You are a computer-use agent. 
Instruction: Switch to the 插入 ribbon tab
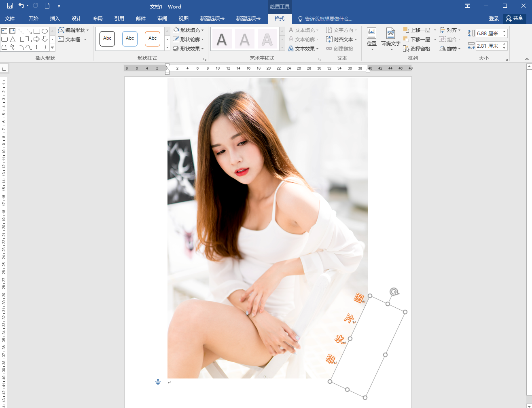click(x=55, y=19)
